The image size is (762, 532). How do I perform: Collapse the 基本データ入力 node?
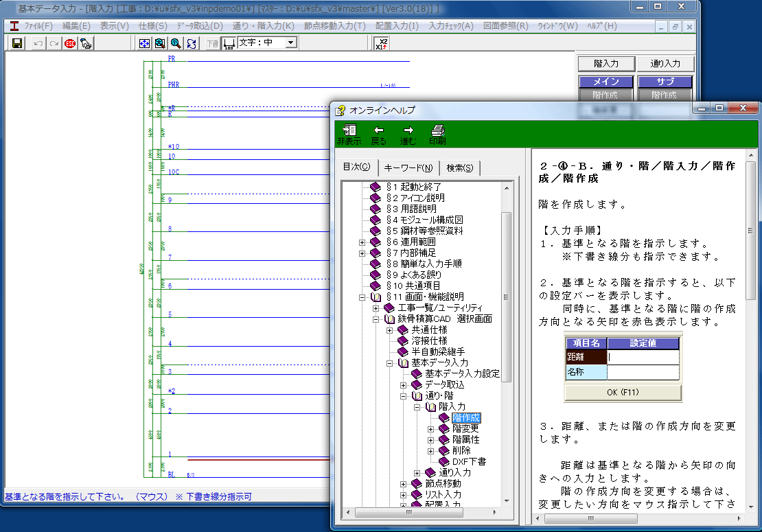(389, 363)
